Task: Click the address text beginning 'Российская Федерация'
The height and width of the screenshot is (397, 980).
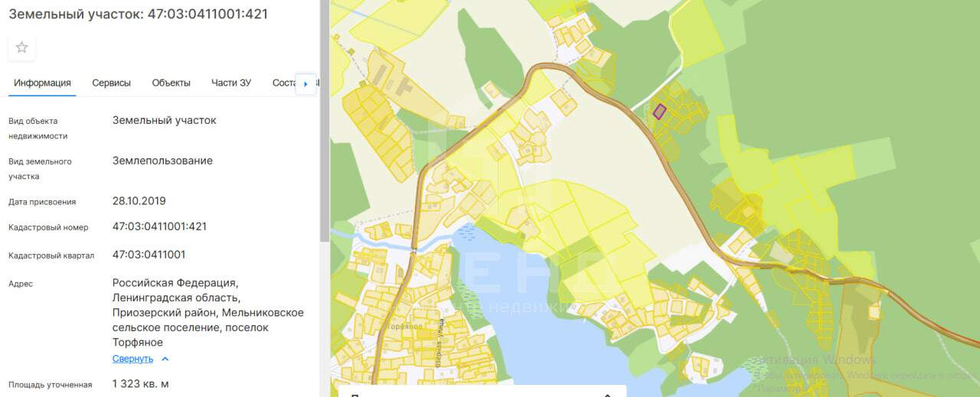Action: 208,312
